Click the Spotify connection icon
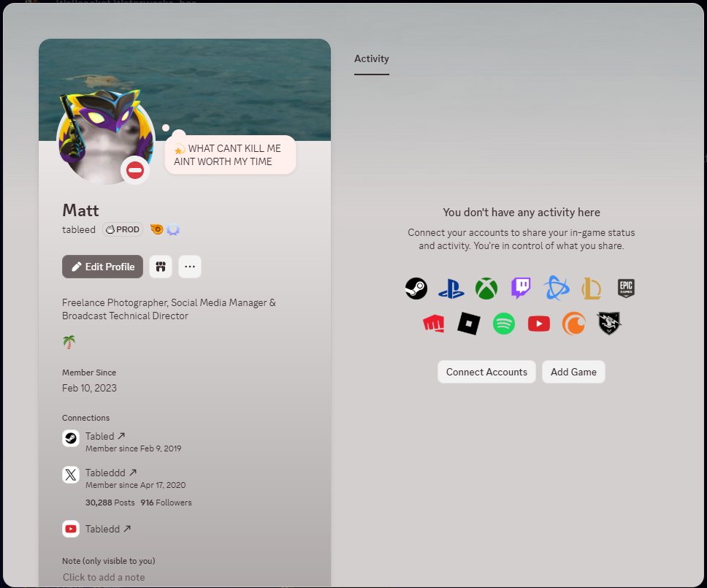 (504, 324)
